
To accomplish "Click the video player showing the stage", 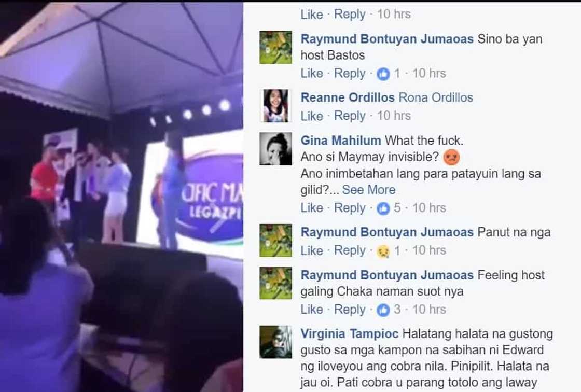I will [x=121, y=197].
